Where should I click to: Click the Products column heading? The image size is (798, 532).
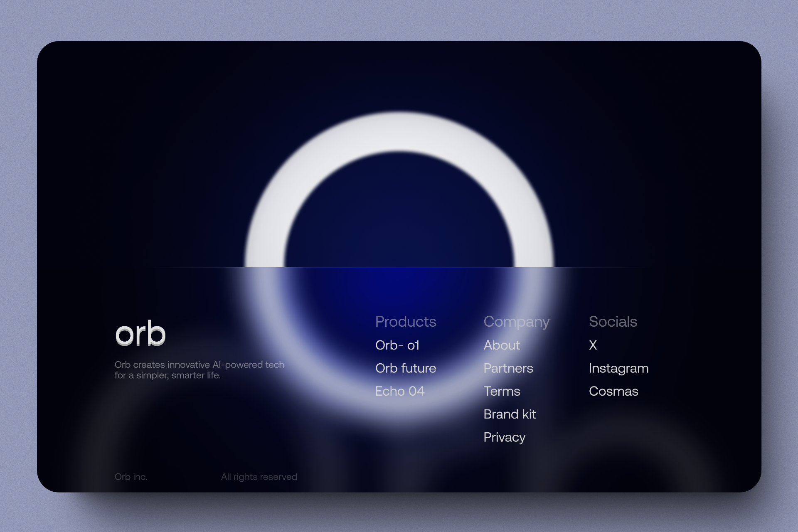coord(406,321)
